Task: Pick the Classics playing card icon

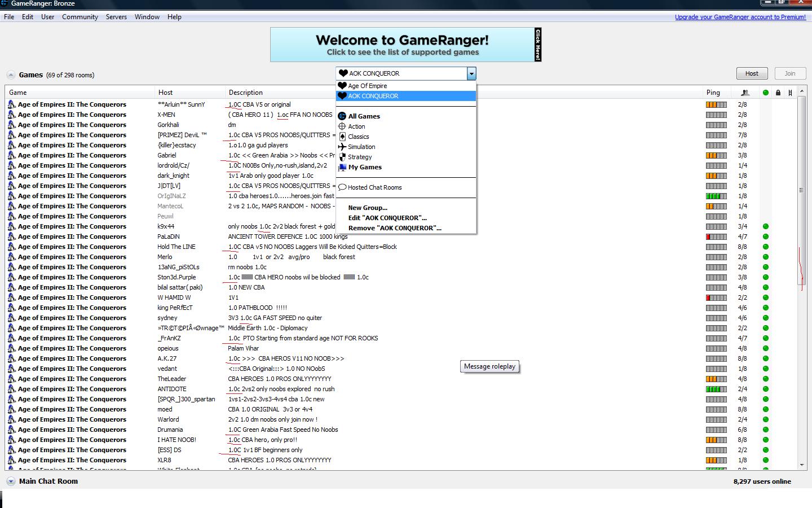Action: 342,137
